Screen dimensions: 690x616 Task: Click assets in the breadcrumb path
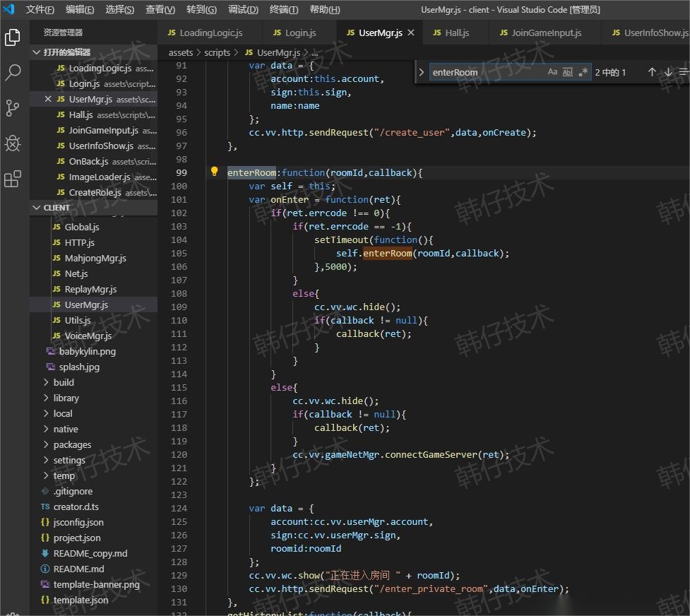point(181,52)
